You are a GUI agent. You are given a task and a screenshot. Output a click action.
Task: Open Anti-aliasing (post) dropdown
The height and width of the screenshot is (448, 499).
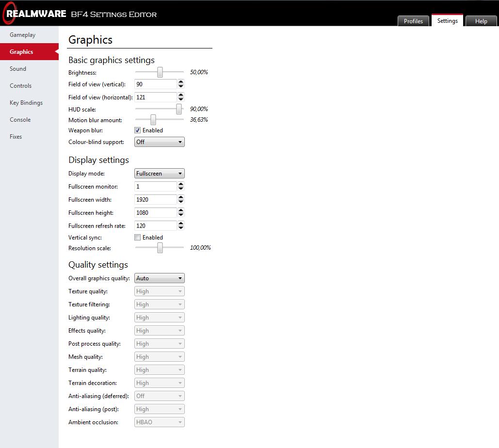coord(159,409)
